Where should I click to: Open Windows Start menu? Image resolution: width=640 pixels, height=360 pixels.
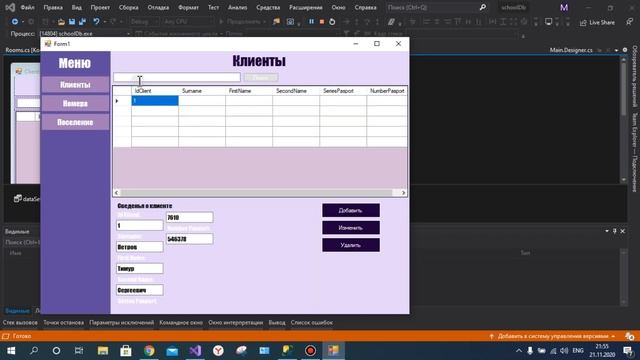(x=11, y=351)
